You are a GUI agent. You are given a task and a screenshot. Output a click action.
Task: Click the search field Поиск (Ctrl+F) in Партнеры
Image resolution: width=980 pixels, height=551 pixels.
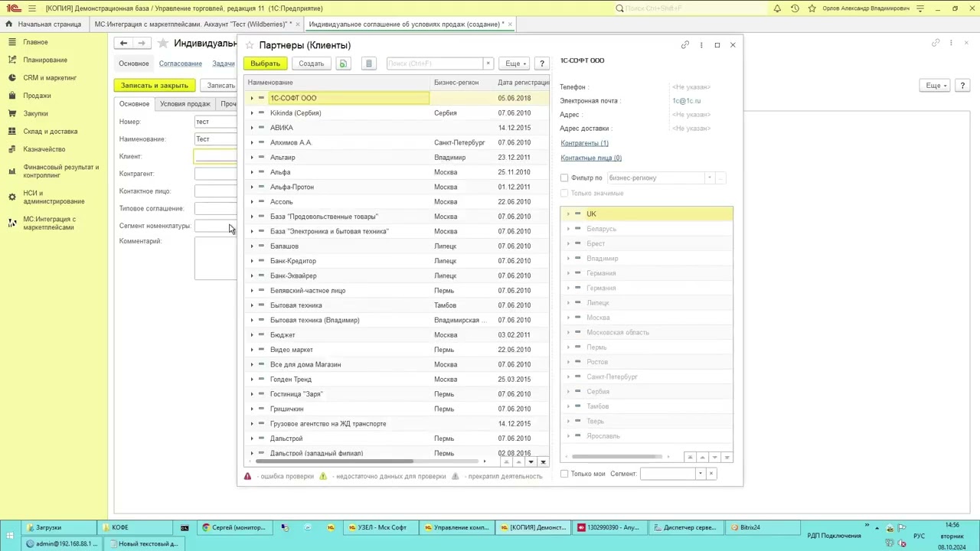pyautogui.click(x=434, y=64)
